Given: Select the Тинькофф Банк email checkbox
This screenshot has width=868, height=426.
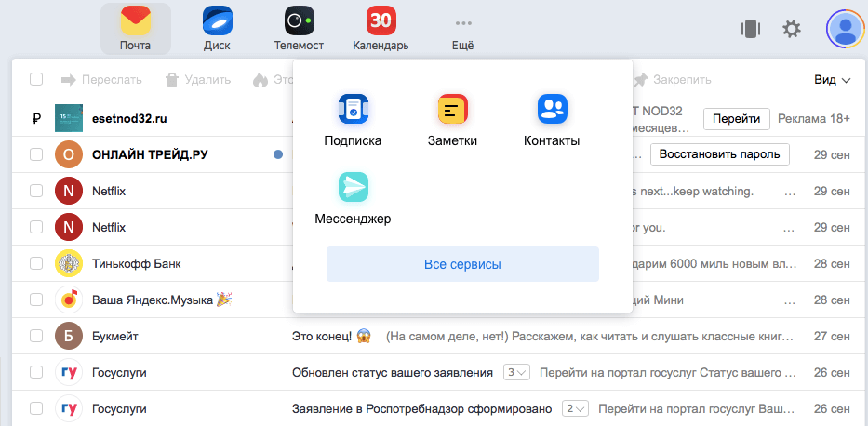Looking at the screenshot, I should [x=36, y=263].
